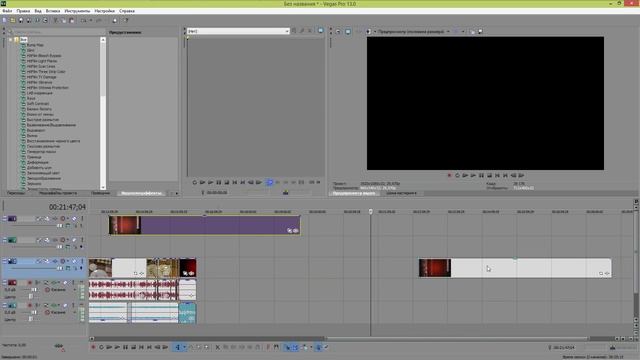Click the Open project folder icon
Screen dimensions: 640x360
tap(13, 20)
